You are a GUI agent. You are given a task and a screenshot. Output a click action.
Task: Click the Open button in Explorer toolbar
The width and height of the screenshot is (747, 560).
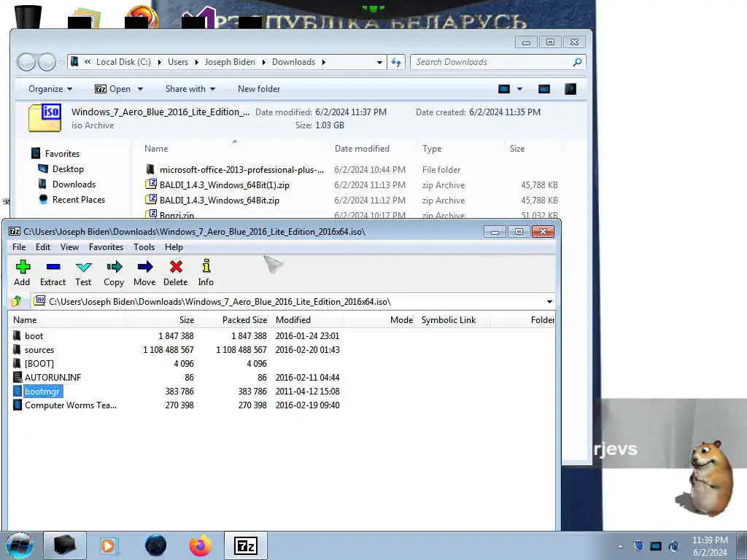click(113, 88)
